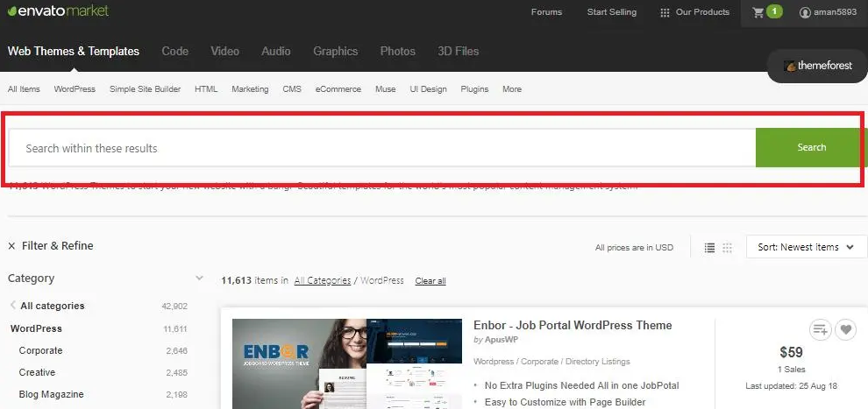
Task: Switch to the Photos tab
Action: [x=397, y=52]
